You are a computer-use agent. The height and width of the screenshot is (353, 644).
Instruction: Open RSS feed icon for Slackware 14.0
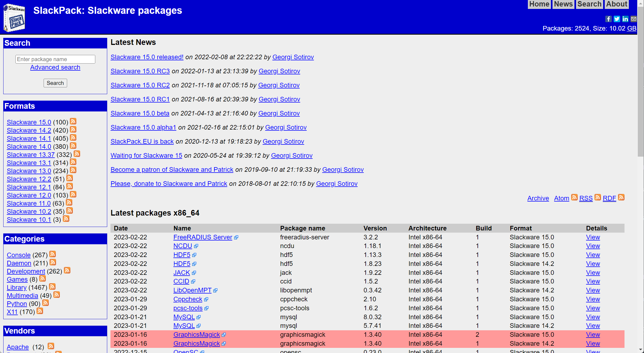73,146
